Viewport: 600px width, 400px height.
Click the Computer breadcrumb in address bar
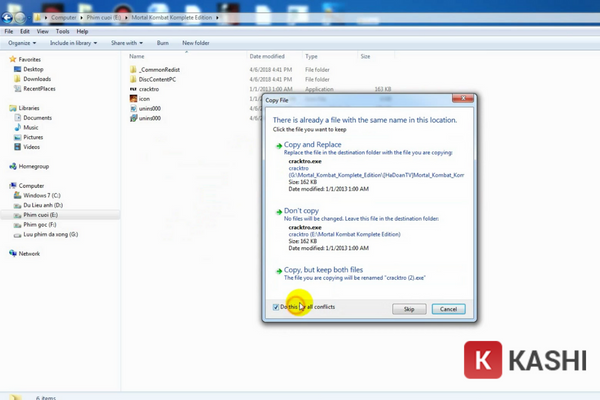64,18
